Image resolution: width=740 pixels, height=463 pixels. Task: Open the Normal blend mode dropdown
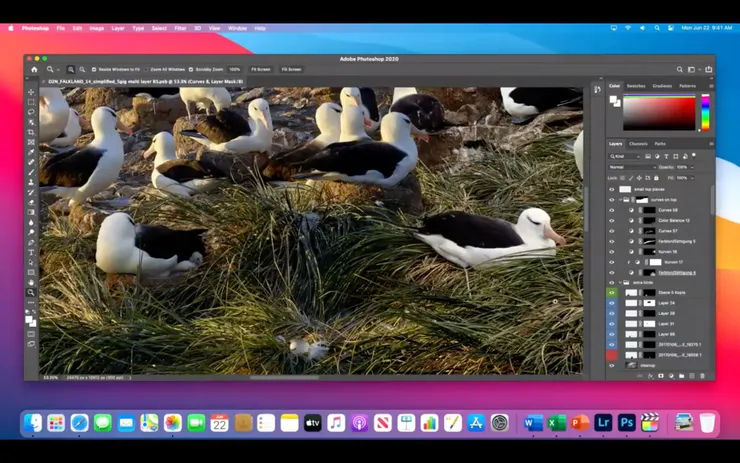[632, 167]
